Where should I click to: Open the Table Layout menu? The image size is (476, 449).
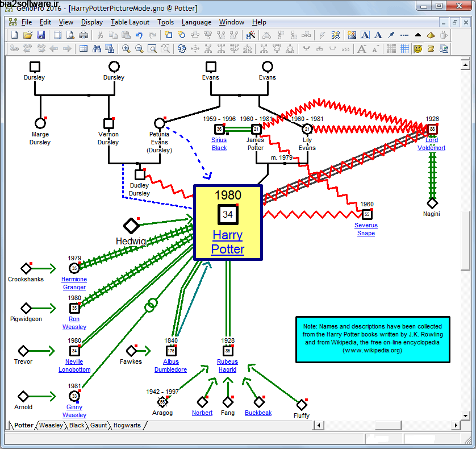pyautogui.click(x=130, y=22)
